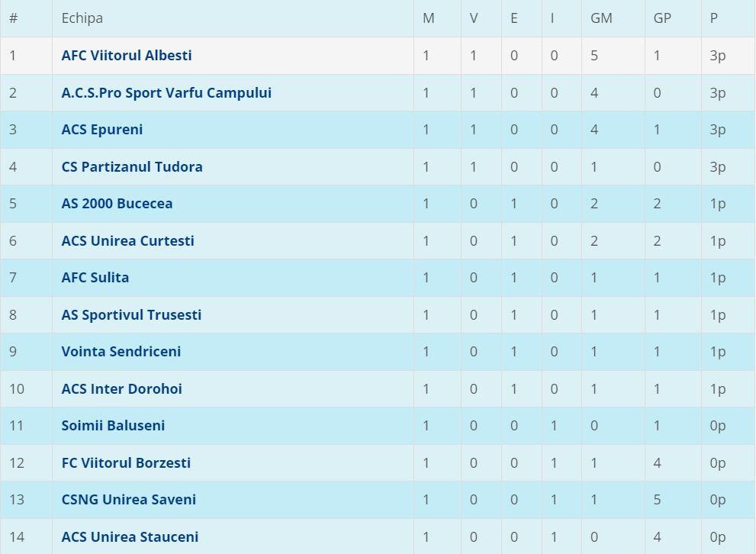
Task: Click the GM column header
Action: point(601,18)
